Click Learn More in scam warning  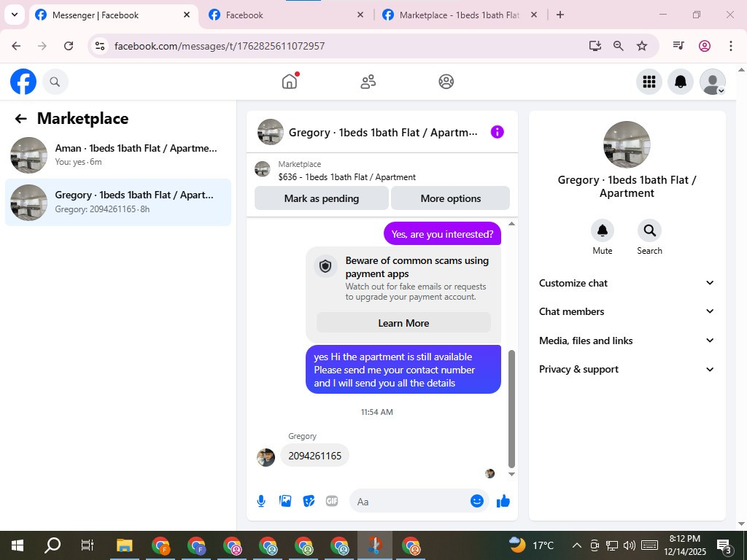(x=403, y=323)
